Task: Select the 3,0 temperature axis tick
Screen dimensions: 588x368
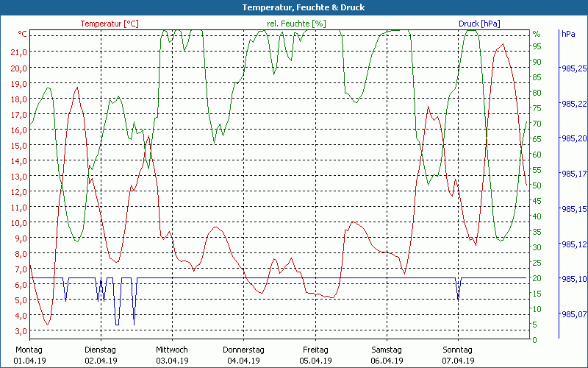Action: tap(21, 315)
